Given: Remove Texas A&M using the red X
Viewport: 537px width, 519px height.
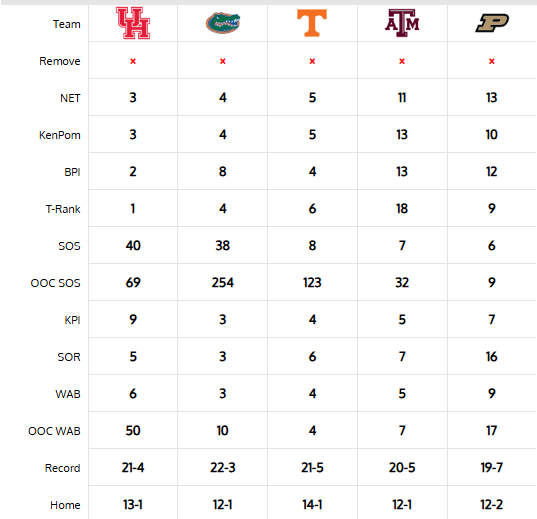Looking at the screenshot, I should (x=402, y=61).
